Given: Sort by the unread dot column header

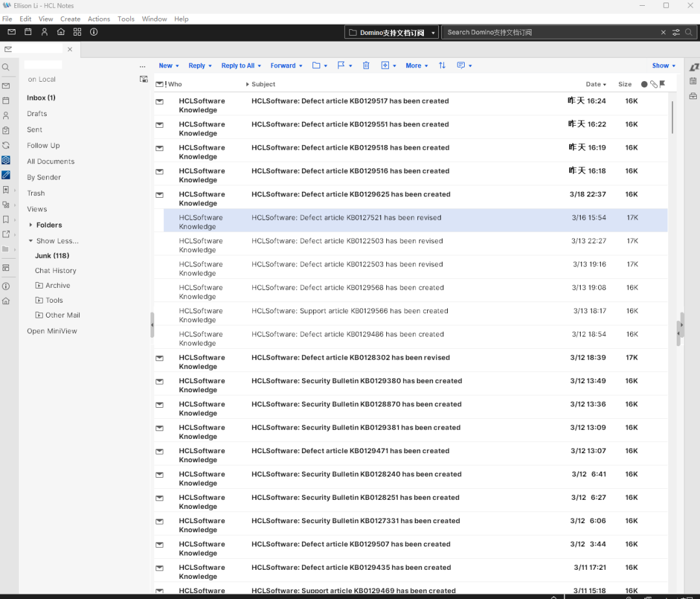Looking at the screenshot, I should [644, 84].
